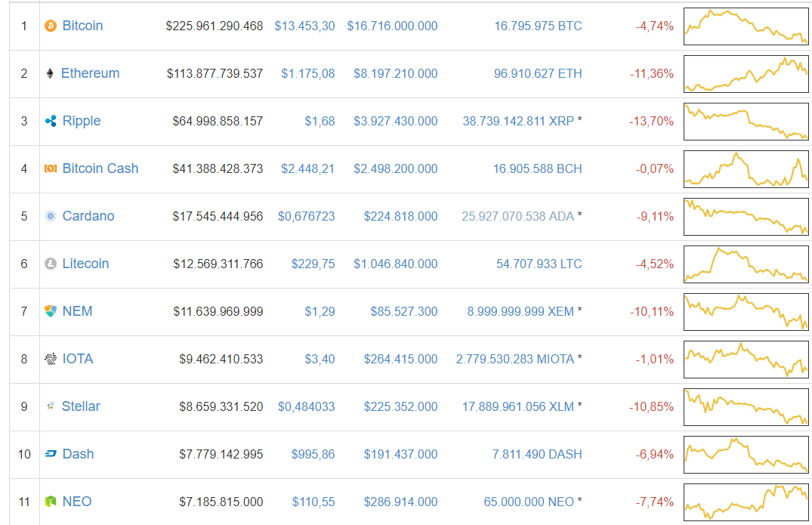812x525 pixels.
Task: Click the Stellar rocket logo icon
Action: point(51,407)
